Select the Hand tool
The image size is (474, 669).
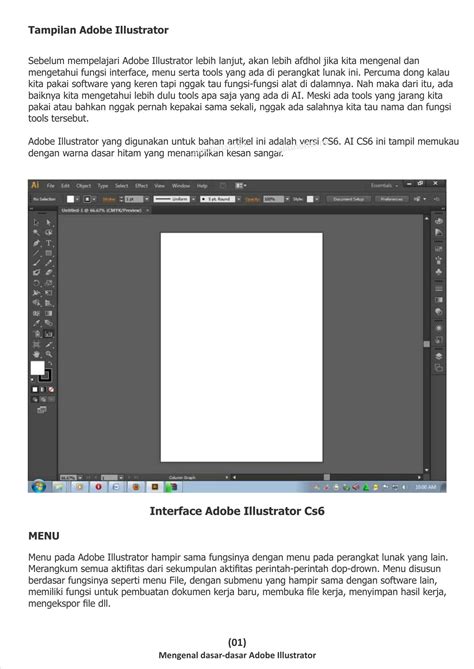37,354
